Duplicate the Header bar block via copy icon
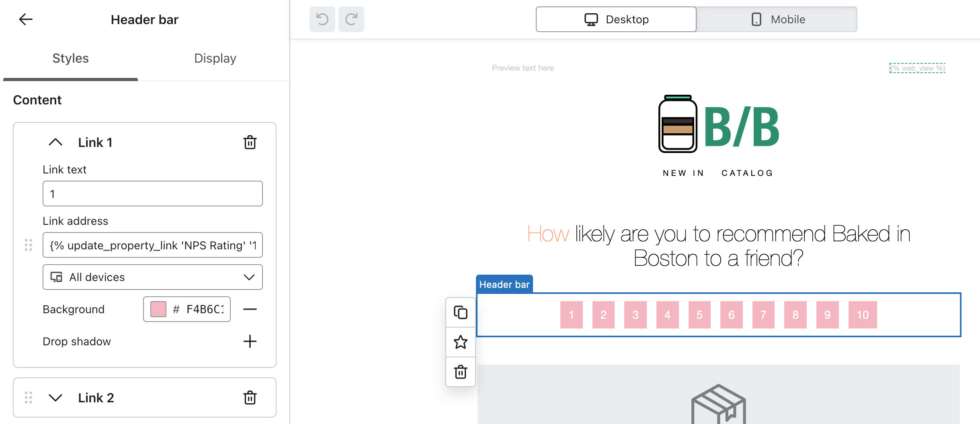This screenshot has width=980, height=424. point(460,312)
